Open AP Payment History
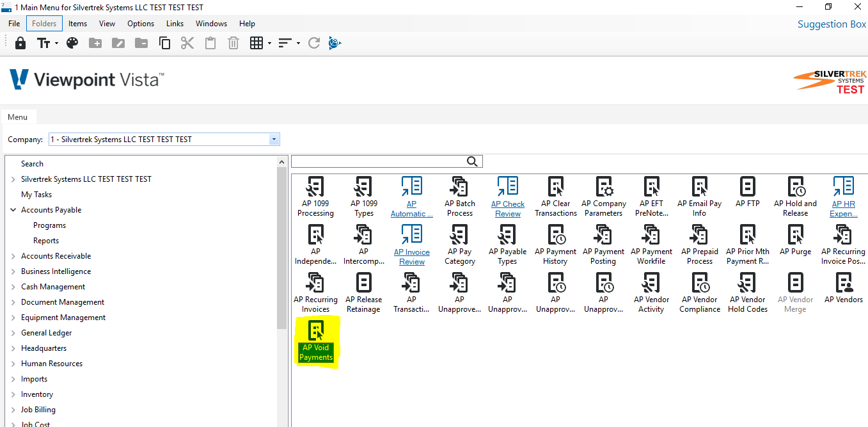Screen dimensions: 868x427 point(556,245)
